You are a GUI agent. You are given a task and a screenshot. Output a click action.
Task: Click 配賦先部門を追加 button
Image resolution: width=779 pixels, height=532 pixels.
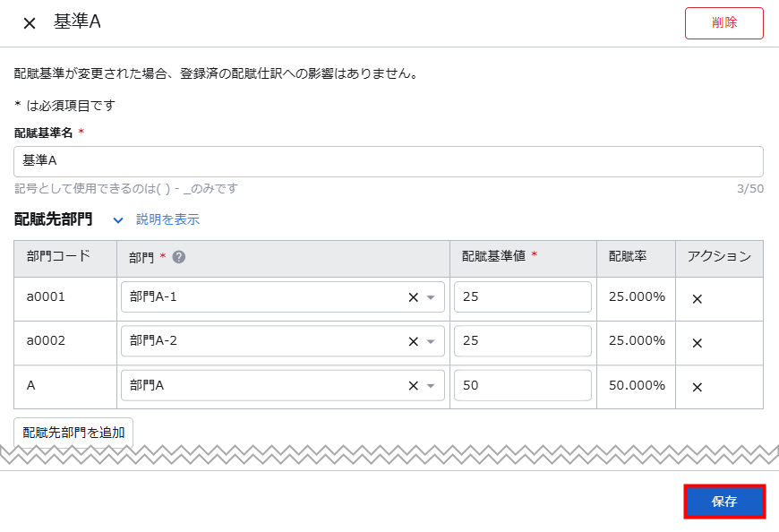(x=73, y=432)
